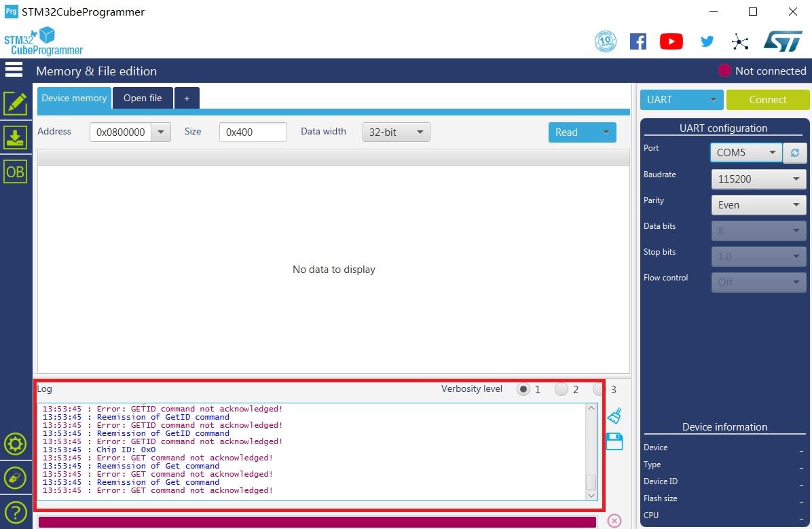Maximize the STM32CubeProgrammer window
Image resolution: width=812 pixels, height=529 pixels.
point(753,12)
